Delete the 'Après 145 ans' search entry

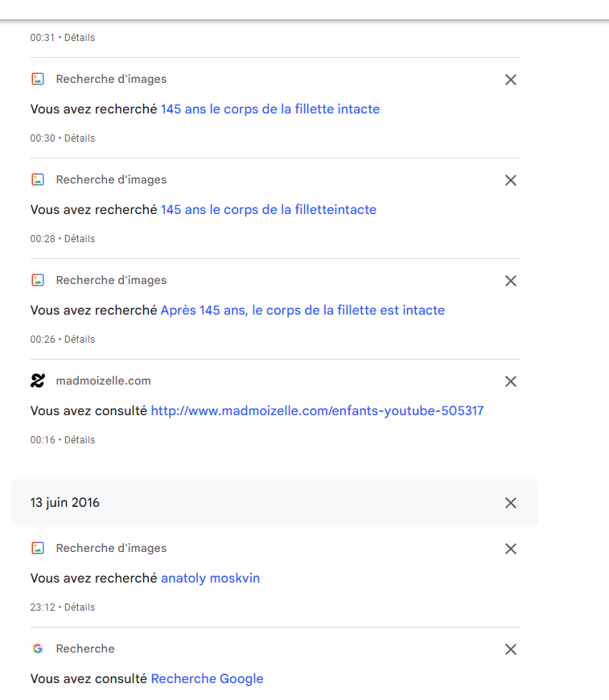pyautogui.click(x=510, y=281)
